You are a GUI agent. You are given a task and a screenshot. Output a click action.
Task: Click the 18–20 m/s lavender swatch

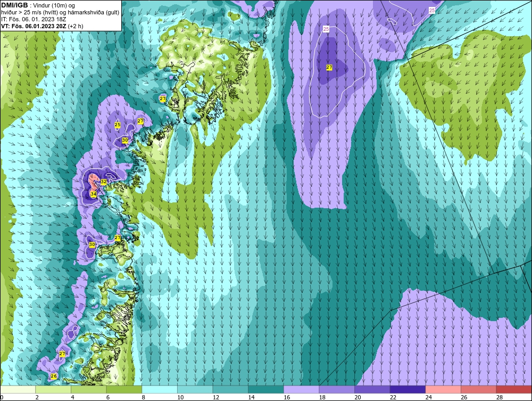click(x=337, y=389)
